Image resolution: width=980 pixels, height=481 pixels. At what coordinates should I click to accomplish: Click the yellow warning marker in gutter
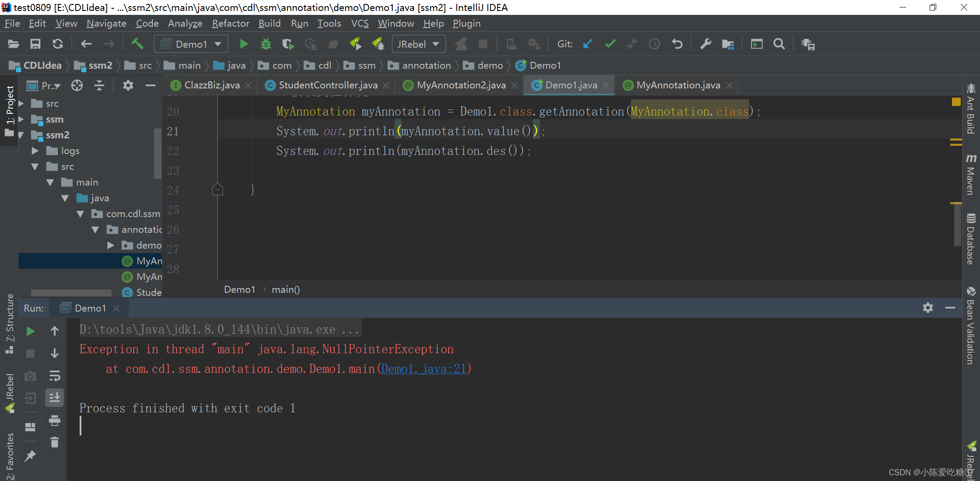click(956, 102)
